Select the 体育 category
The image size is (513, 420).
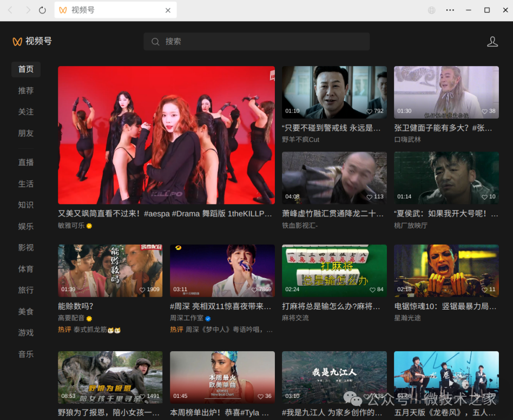(26, 269)
